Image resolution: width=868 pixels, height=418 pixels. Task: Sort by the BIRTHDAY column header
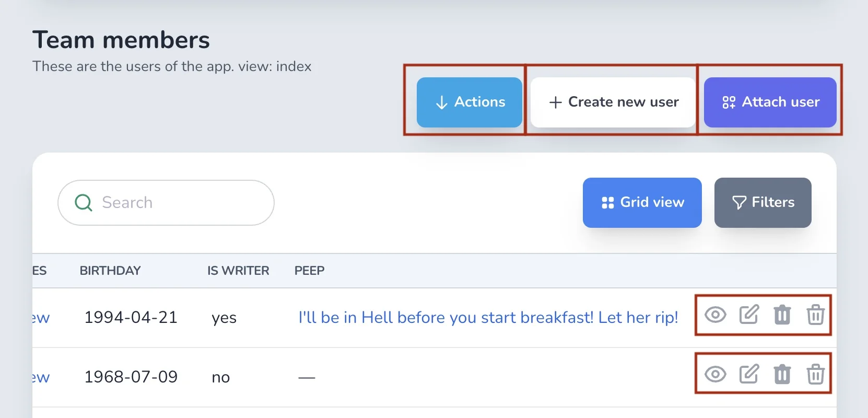coord(110,271)
